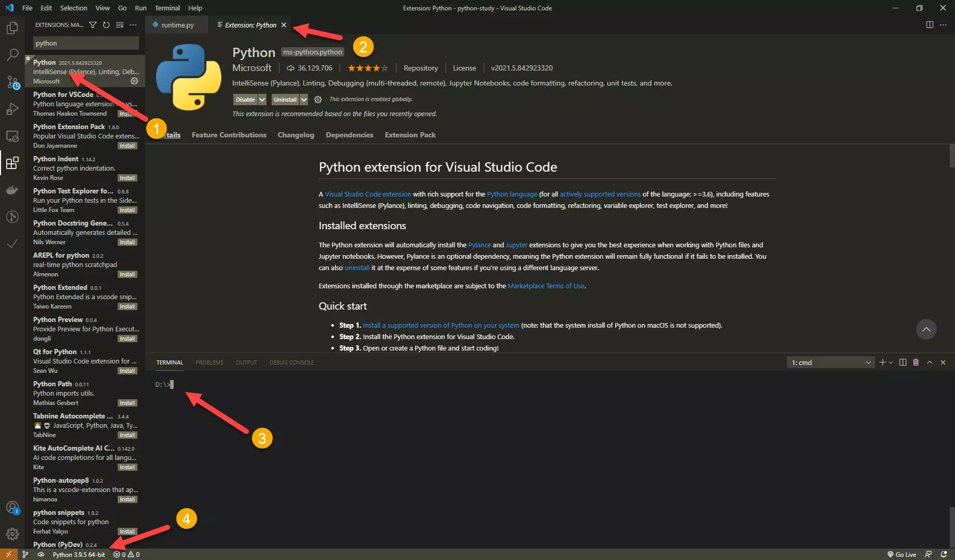
Task: Switch to the Changelog tab
Action: 296,135
